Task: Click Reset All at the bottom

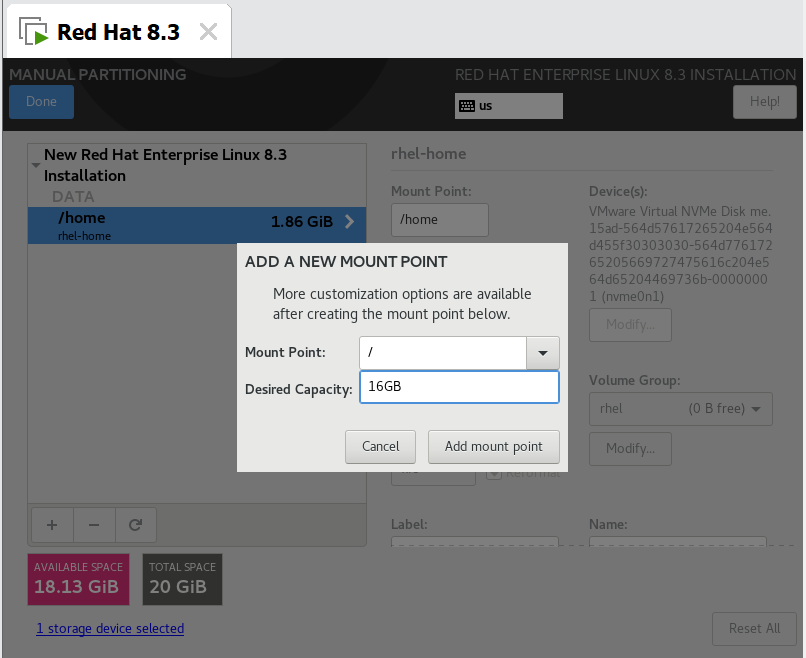Action: (x=754, y=628)
